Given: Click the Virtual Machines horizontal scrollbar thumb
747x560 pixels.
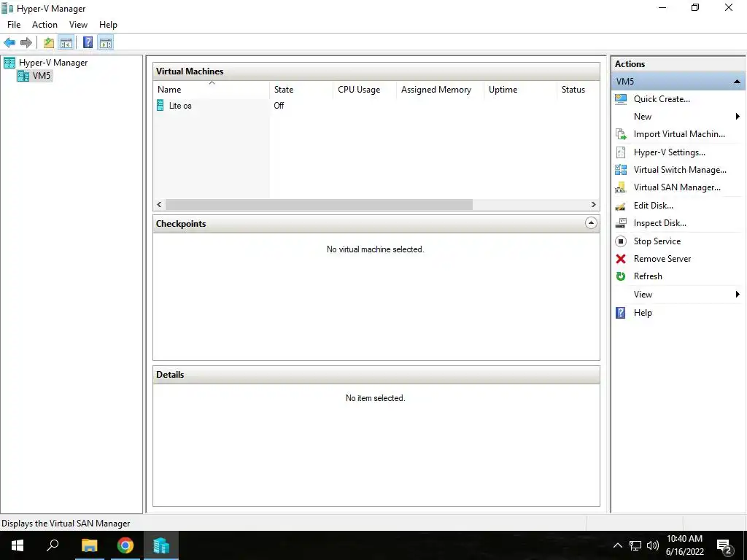Looking at the screenshot, I should 319,205.
